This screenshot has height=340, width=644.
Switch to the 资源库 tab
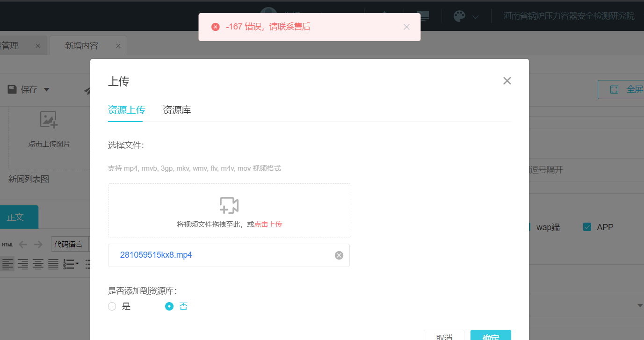pyautogui.click(x=177, y=110)
